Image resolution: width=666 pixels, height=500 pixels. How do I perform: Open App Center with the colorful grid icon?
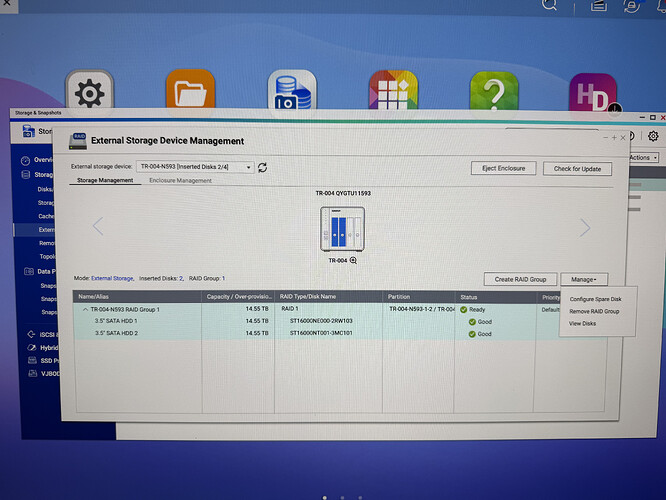393,91
